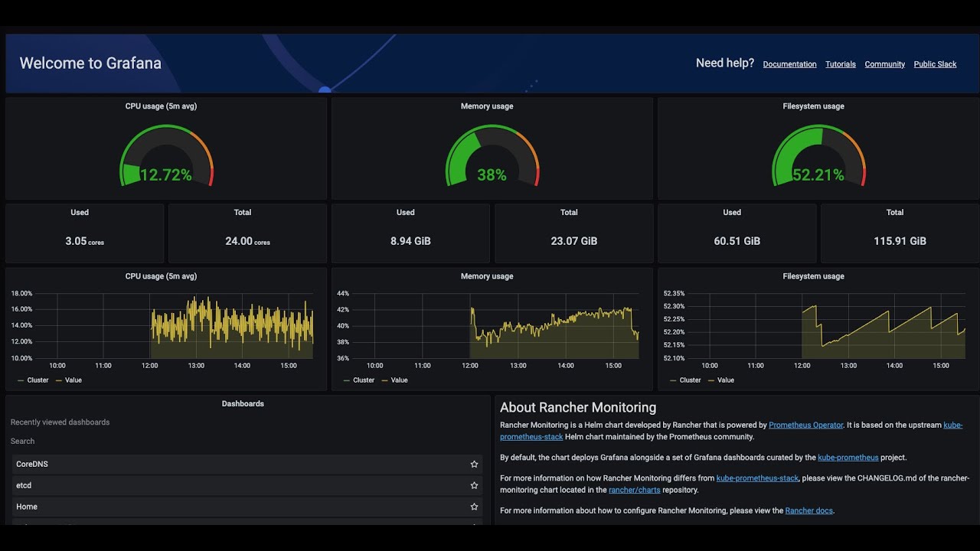Star the CoreDNS dashboard
The width and height of the screenshot is (980, 551).
tap(474, 465)
